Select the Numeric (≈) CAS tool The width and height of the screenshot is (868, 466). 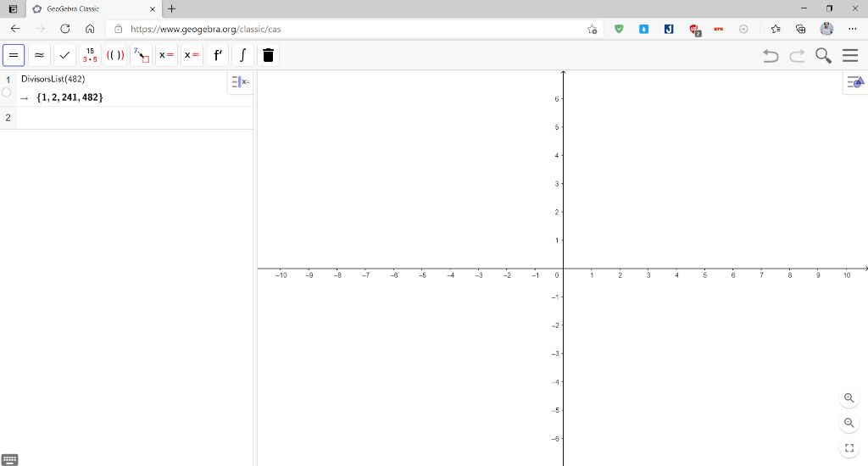(39, 55)
